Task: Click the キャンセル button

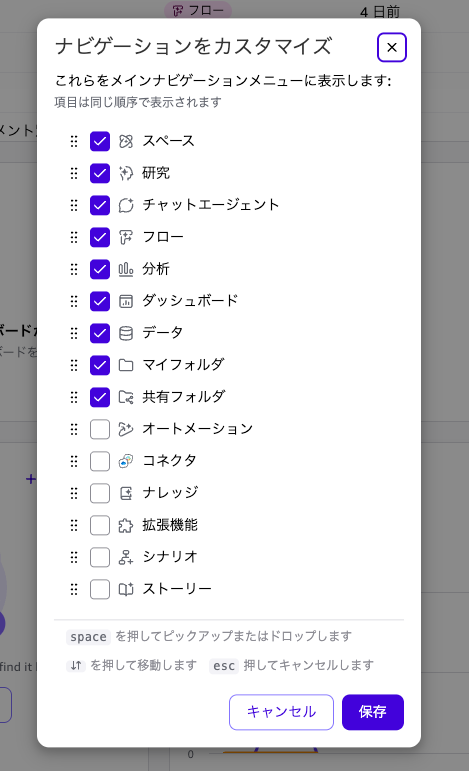Action: (x=281, y=712)
